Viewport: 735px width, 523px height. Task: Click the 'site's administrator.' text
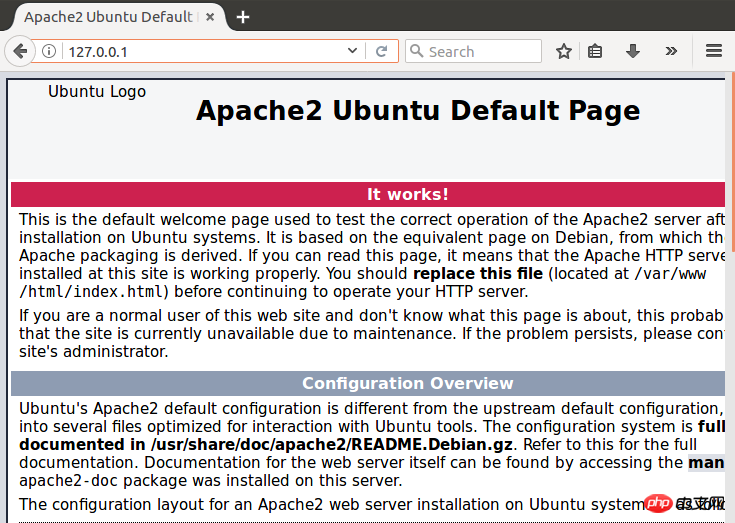pyautogui.click(x=93, y=351)
